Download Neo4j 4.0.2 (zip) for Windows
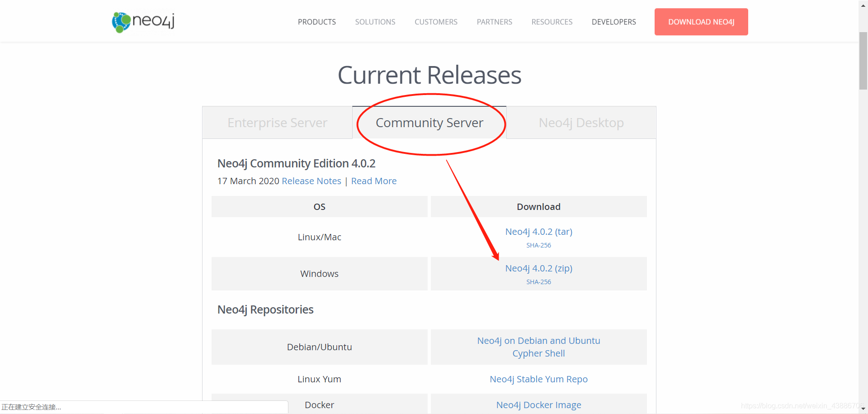 coord(538,268)
